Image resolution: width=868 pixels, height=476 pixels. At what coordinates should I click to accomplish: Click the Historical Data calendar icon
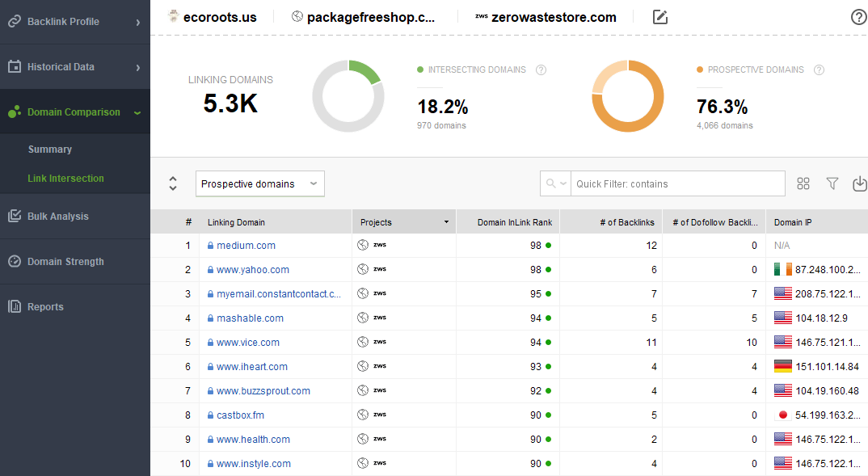[15, 66]
